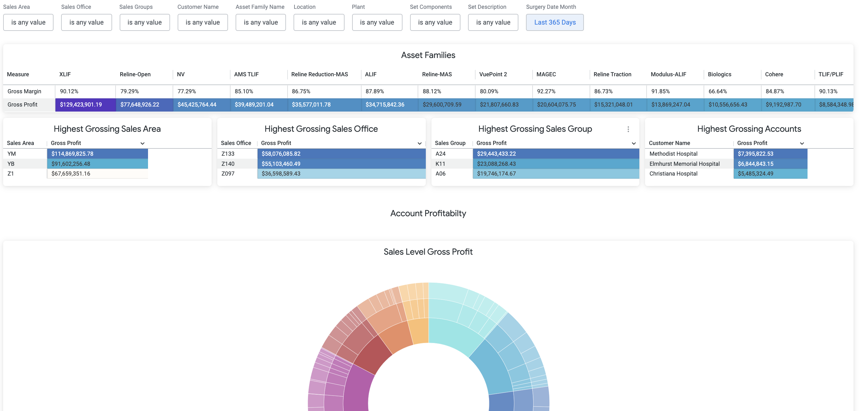868x411 pixels.
Task: Toggle Gross Profit sort arrow in Sales Office table
Action: 420,143
